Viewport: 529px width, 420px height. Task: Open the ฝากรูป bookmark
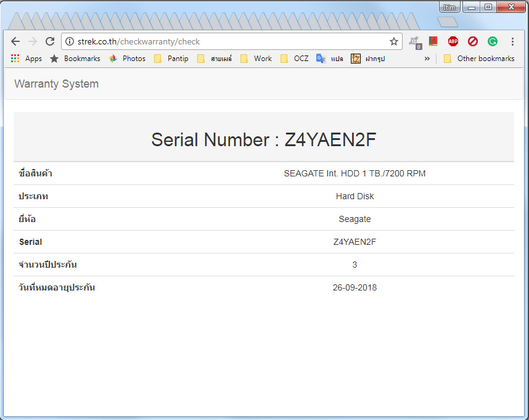pos(367,59)
